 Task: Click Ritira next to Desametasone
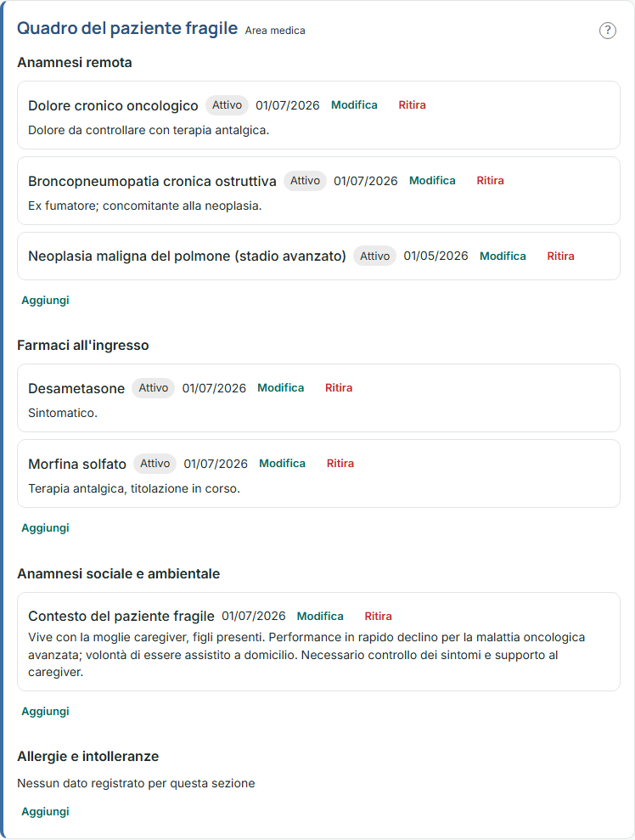tap(339, 388)
